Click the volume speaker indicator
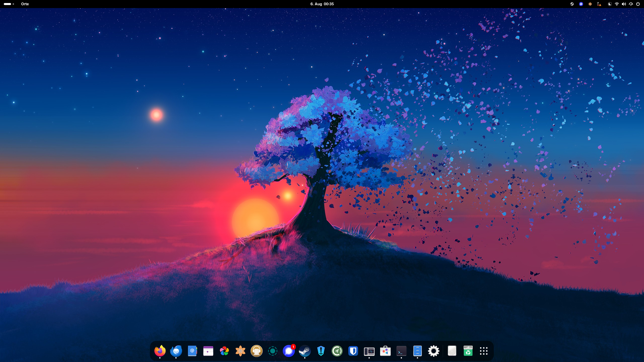 click(624, 4)
